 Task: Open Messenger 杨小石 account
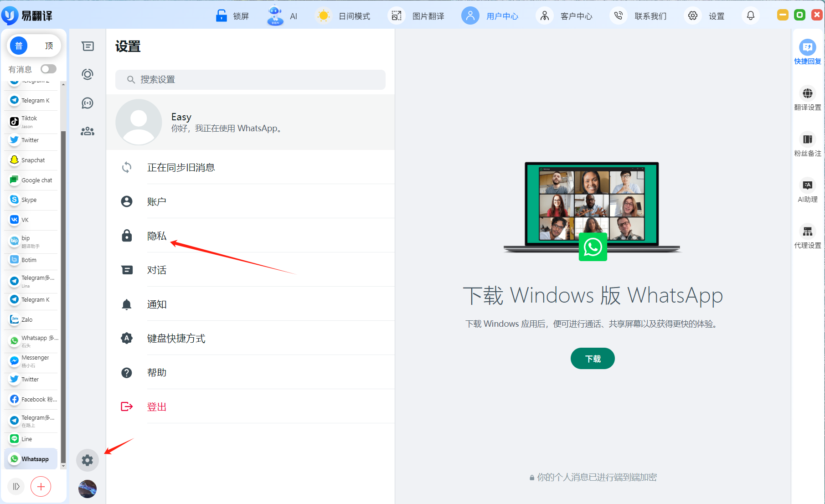pos(31,361)
